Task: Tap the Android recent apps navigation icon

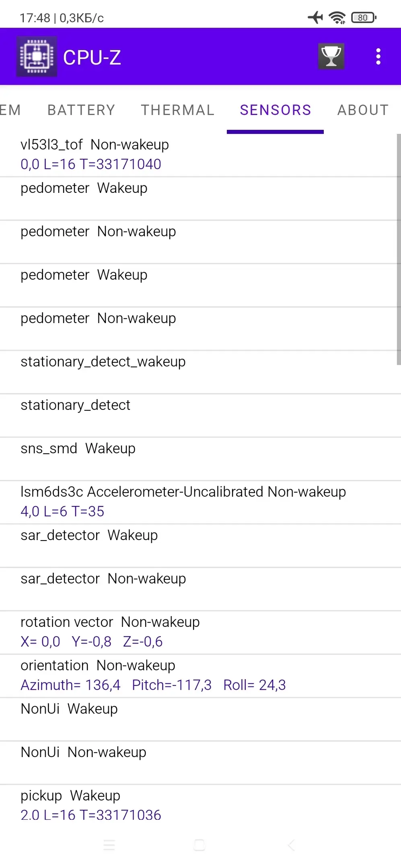Action: [x=109, y=845]
